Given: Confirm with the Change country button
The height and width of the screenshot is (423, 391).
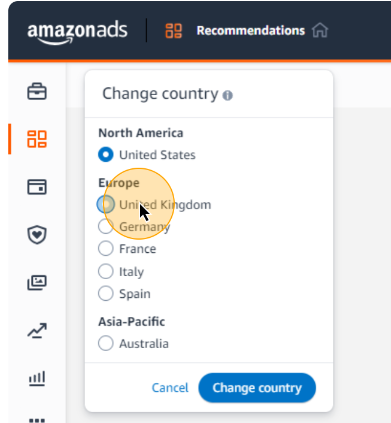Looking at the screenshot, I should [257, 388].
